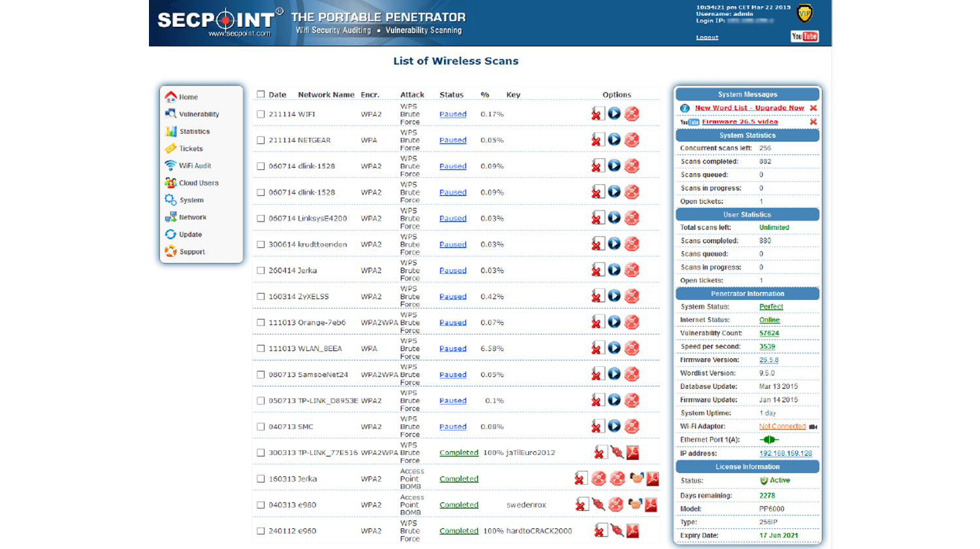980x549 pixels.
Task: Open WiFi Audit from the sidebar
Action: [195, 166]
